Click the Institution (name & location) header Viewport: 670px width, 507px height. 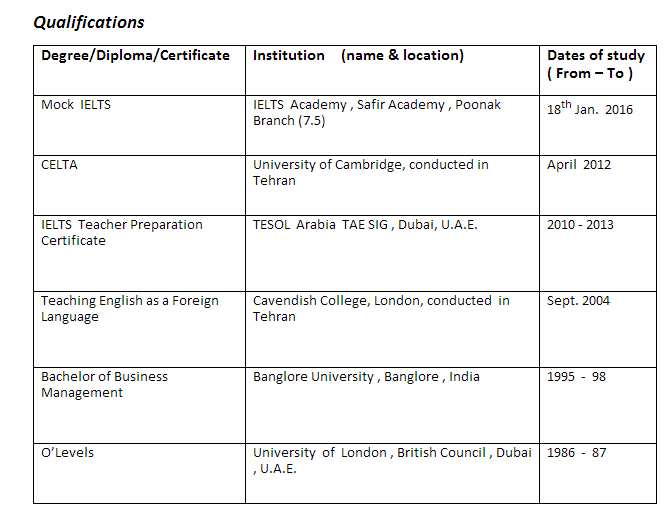click(358, 56)
